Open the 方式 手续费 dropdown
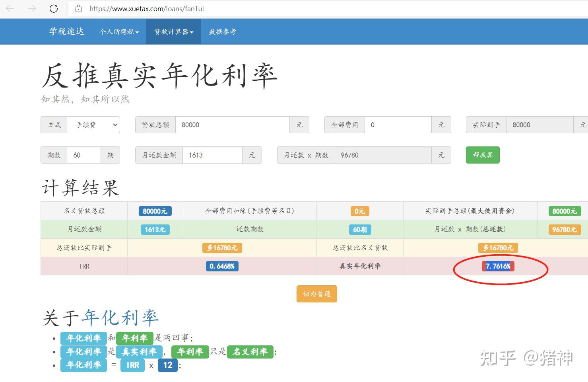 pos(93,125)
